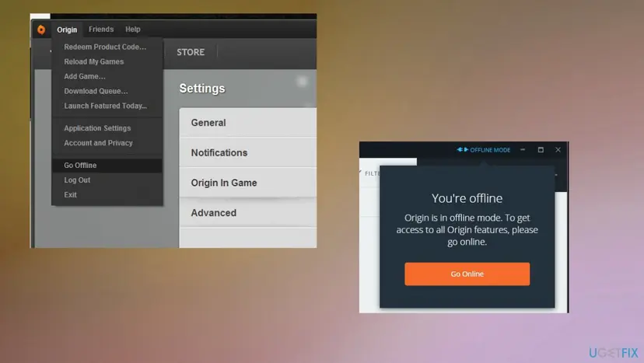Open the General settings section
The width and height of the screenshot is (644, 363).
pyautogui.click(x=247, y=122)
